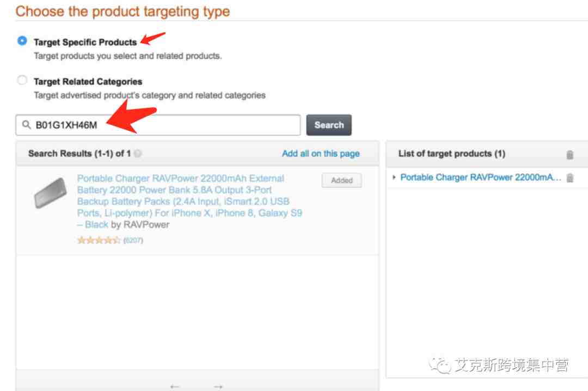Select Target Specific Products radio button
588x391 pixels.
coord(22,40)
